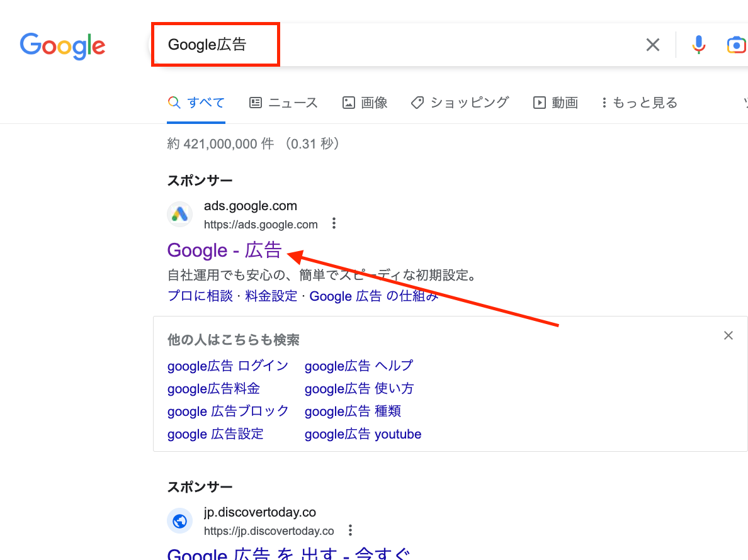This screenshot has width=748, height=560.
Task: Search for google広告 ログイン suggestion
Action: tap(228, 366)
